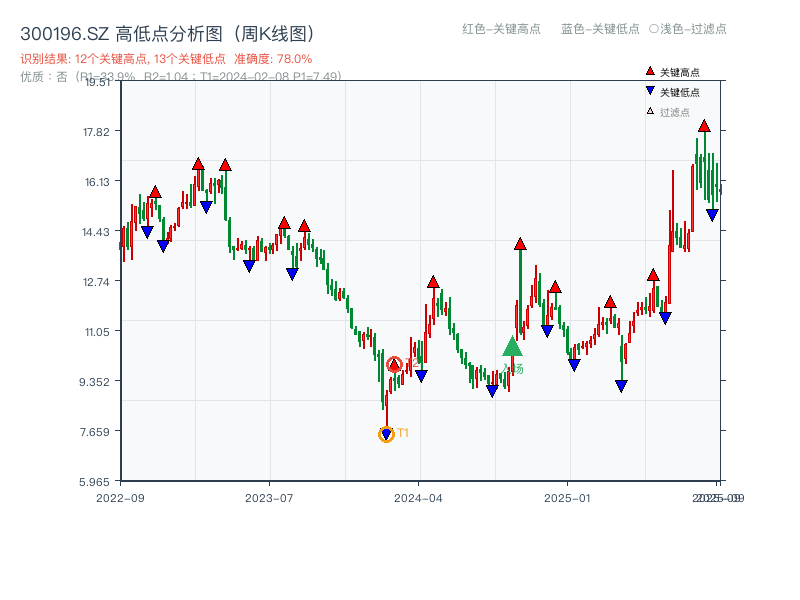Image resolution: width=800 pixels, height=600 pixels.
Task: Click the 14.43 y-axis label
Action: (x=95, y=232)
